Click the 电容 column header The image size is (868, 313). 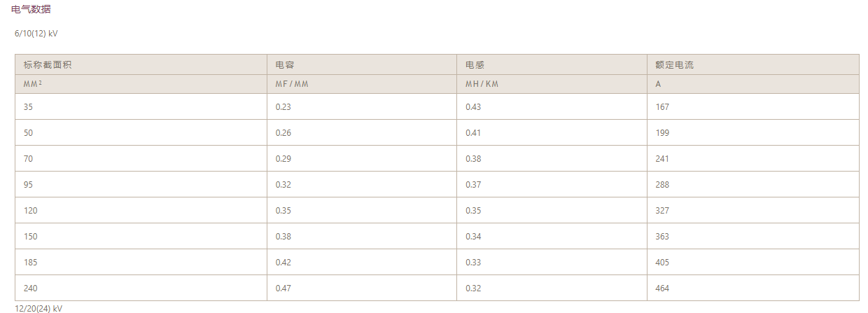[284, 65]
